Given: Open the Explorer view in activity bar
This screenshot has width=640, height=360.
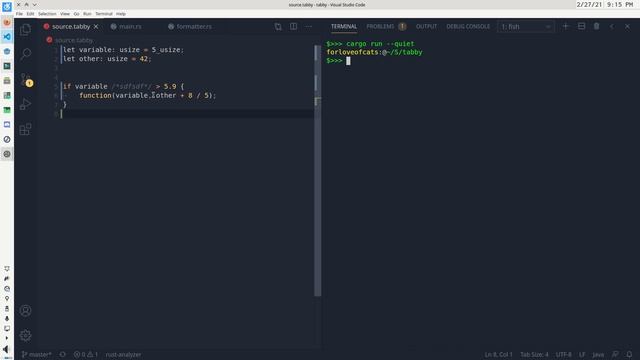Looking at the screenshot, I should click(25, 29).
